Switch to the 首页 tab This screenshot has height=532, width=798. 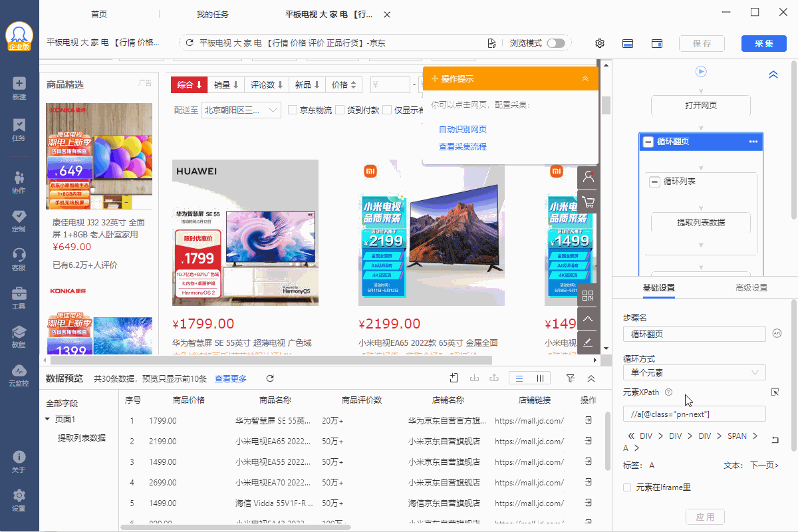(x=98, y=14)
